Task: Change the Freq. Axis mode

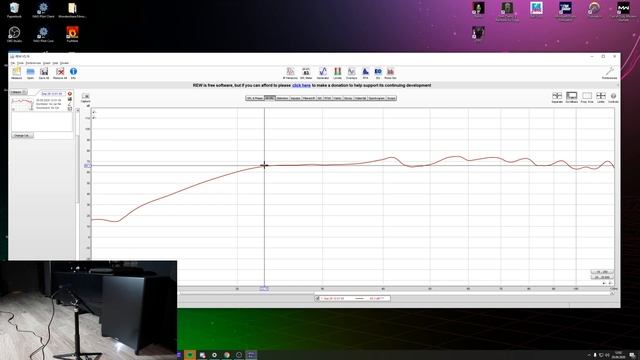Action: (x=587, y=98)
